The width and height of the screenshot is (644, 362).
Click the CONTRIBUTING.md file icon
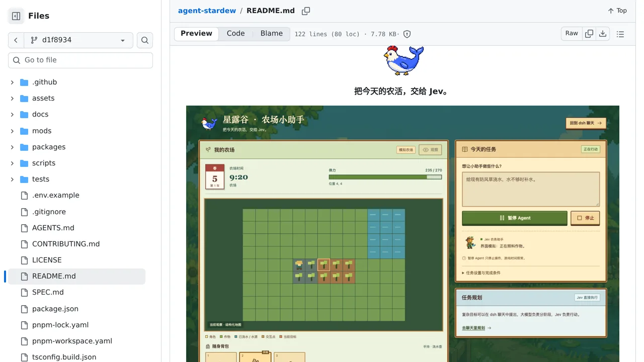pos(24,244)
